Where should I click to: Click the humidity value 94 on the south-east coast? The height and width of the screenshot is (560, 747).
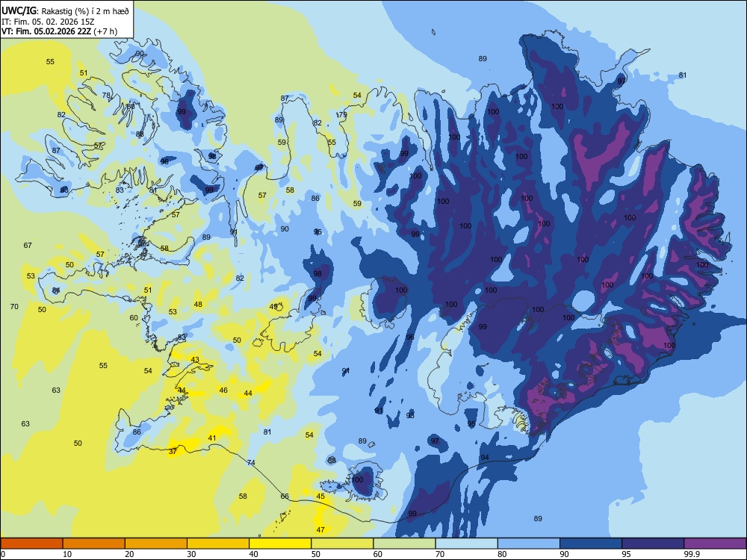click(485, 457)
